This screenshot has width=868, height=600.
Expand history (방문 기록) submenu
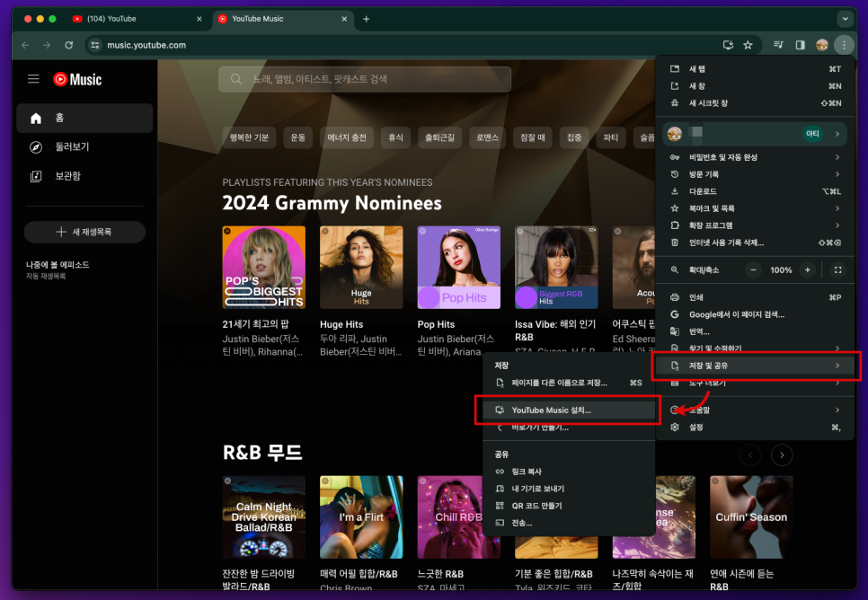755,174
